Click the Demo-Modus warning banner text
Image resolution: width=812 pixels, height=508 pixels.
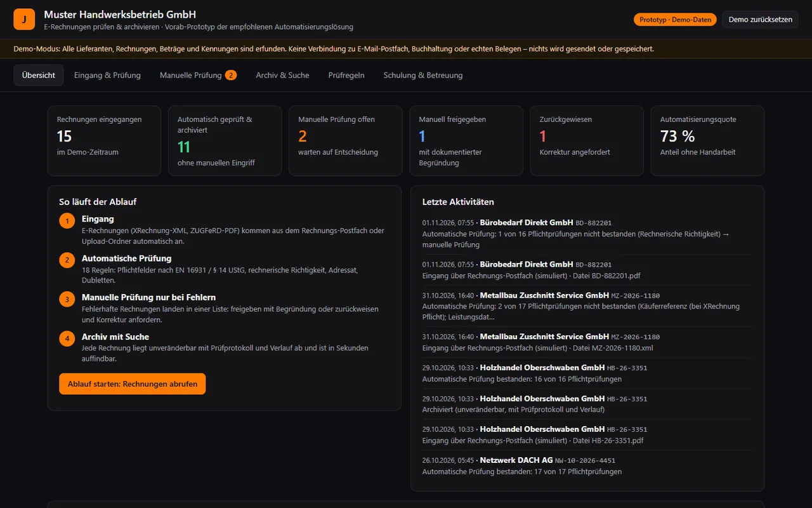pyautogui.click(x=334, y=49)
